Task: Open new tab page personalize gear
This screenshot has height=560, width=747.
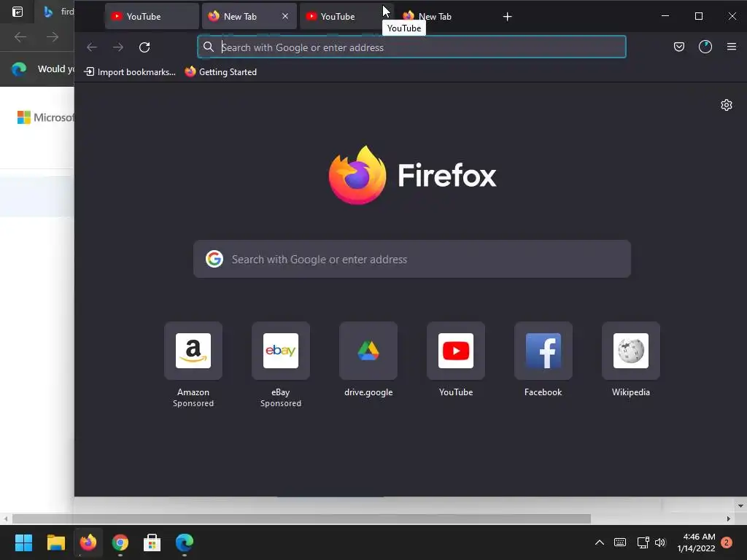Action: pyautogui.click(x=726, y=105)
